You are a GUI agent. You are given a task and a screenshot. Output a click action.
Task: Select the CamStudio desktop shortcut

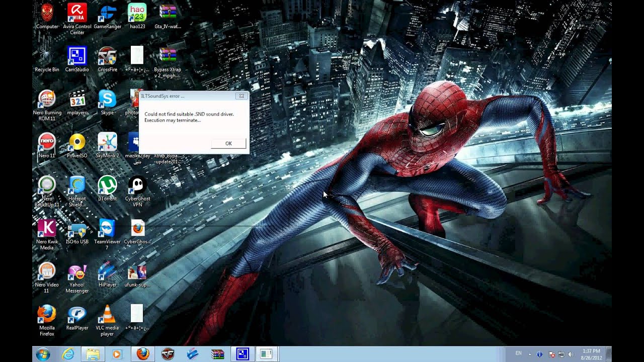(77, 59)
